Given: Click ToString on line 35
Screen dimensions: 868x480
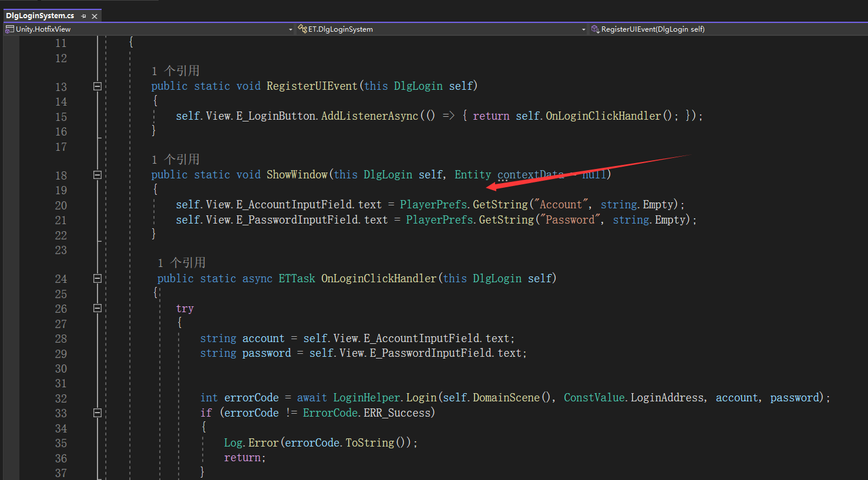Looking at the screenshot, I should coord(369,443).
